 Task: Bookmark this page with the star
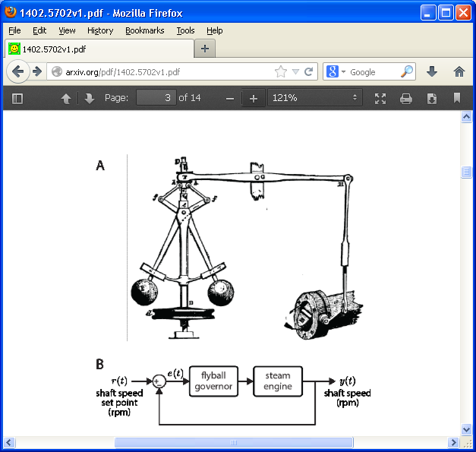[281, 72]
